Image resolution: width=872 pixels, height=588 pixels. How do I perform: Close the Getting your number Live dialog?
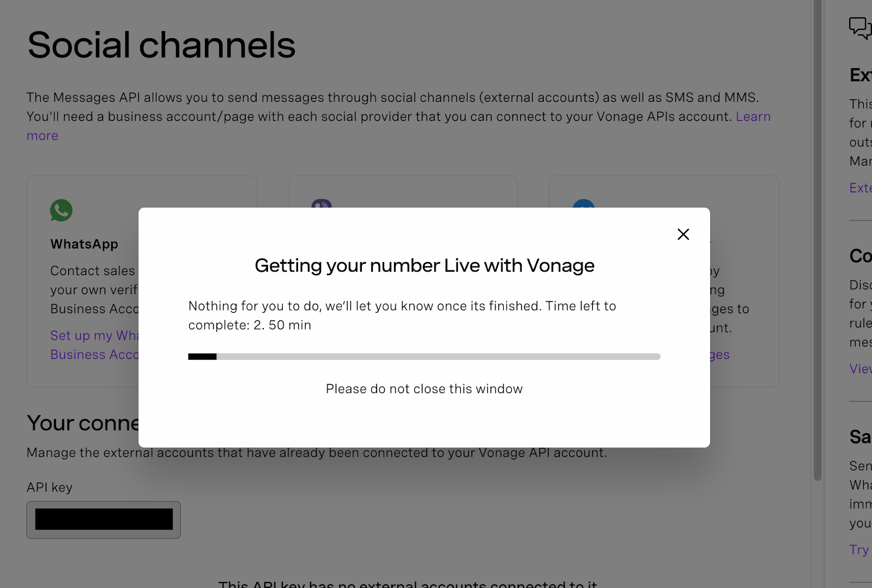tap(683, 234)
